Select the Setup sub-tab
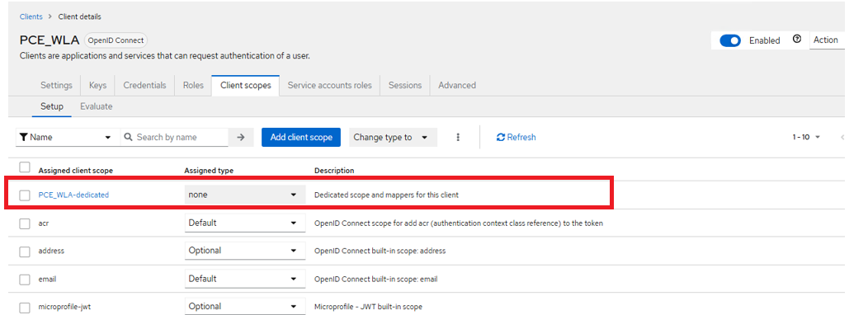 pyautogui.click(x=52, y=106)
